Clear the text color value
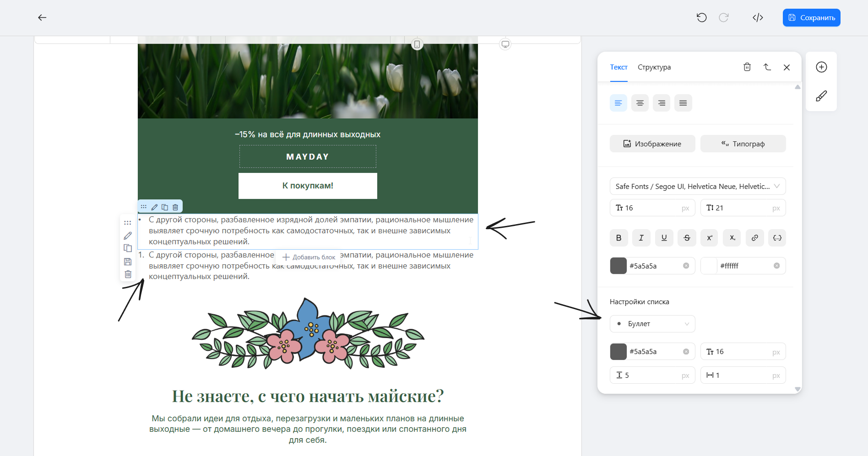868x456 pixels. tap(686, 266)
